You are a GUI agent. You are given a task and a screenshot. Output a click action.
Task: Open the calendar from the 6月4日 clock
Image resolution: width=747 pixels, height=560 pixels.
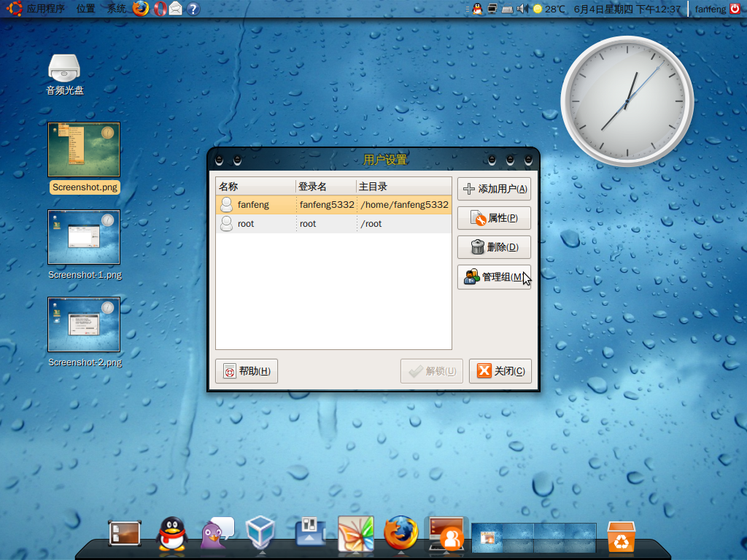(x=627, y=9)
